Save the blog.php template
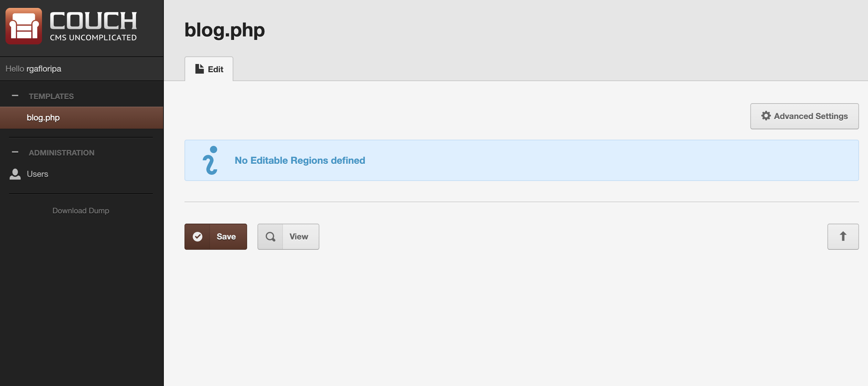Screen dimensions: 868x386 216,237
